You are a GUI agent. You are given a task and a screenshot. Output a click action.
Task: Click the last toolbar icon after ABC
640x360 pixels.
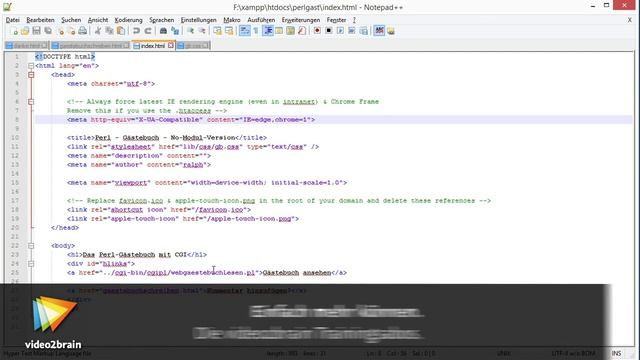point(391,31)
